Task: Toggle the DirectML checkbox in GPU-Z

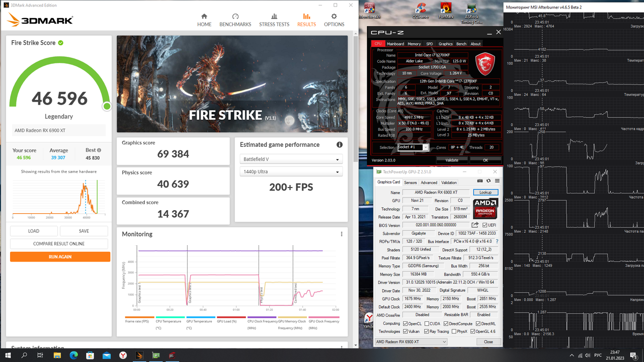Action: pos(478,323)
